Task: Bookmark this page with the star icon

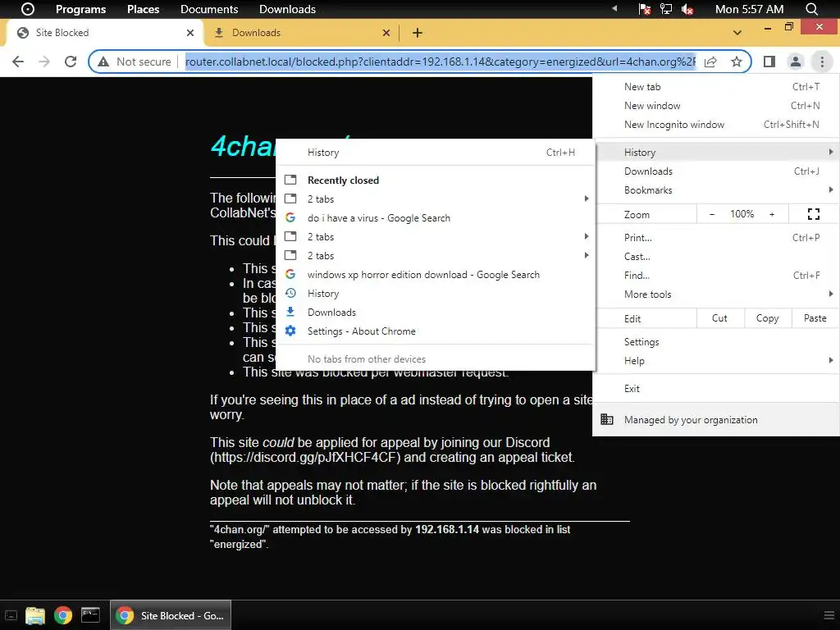Action: (737, 62)
